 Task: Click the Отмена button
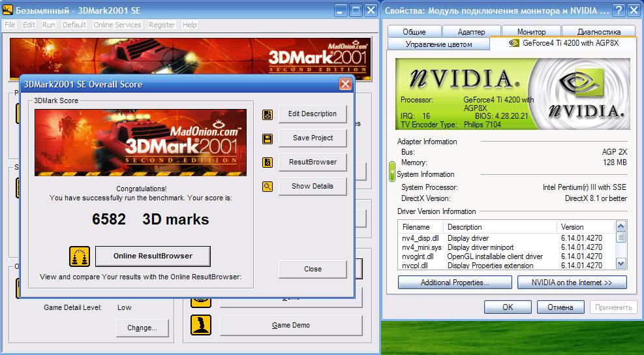(x=560, y=307)
